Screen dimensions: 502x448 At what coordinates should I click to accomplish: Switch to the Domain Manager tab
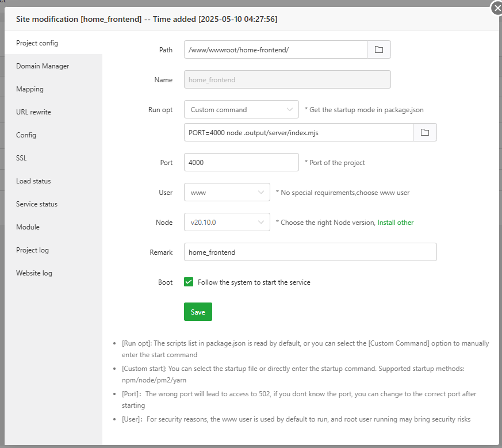[x=43, y=66]
